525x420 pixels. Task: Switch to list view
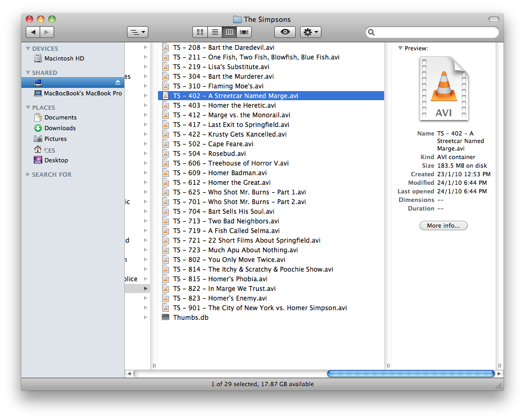215,32
